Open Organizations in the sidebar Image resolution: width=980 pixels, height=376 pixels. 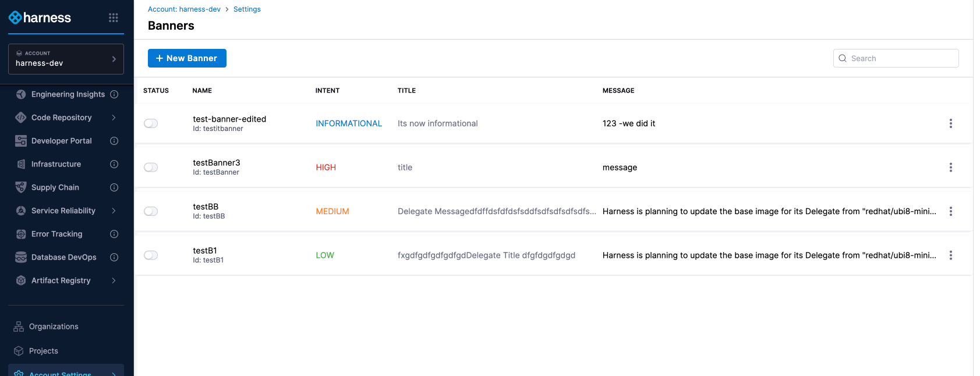[54, 327]
